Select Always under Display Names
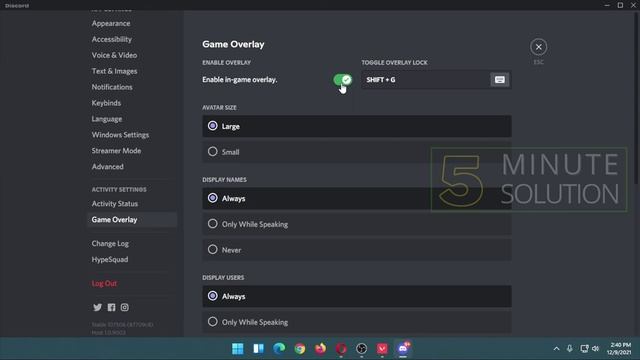This screenshot has width=640, height=360. (357, 198)
